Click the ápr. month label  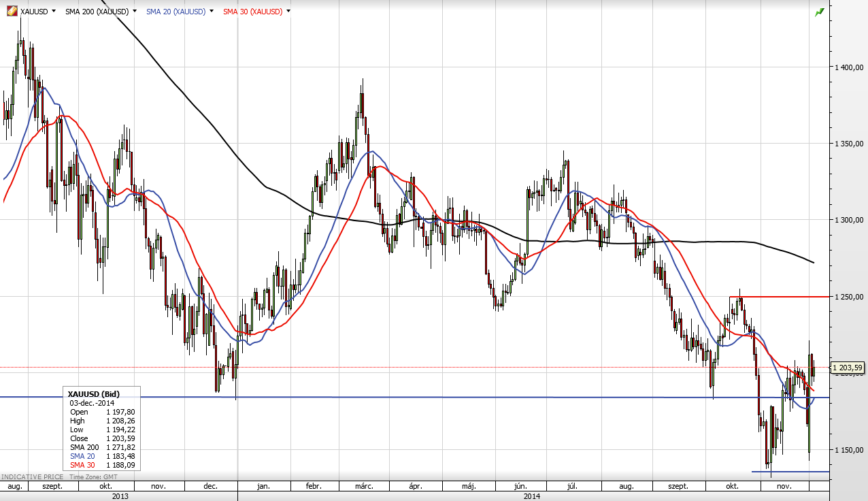pos(416,487)
